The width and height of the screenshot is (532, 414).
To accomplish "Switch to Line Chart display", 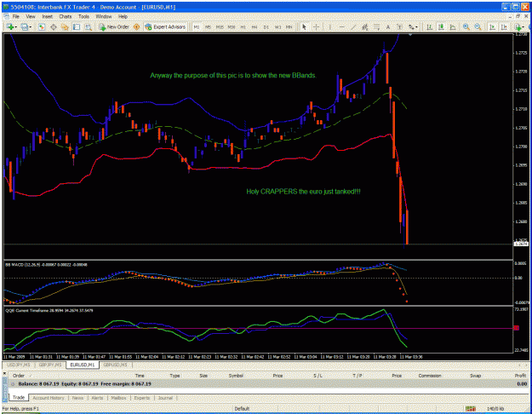I will coord(453,26).
